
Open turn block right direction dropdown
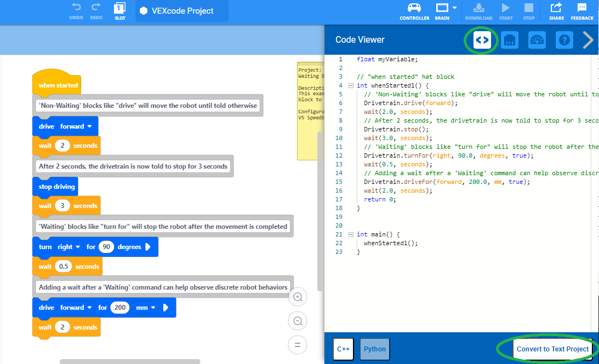(x=69, y=247)
